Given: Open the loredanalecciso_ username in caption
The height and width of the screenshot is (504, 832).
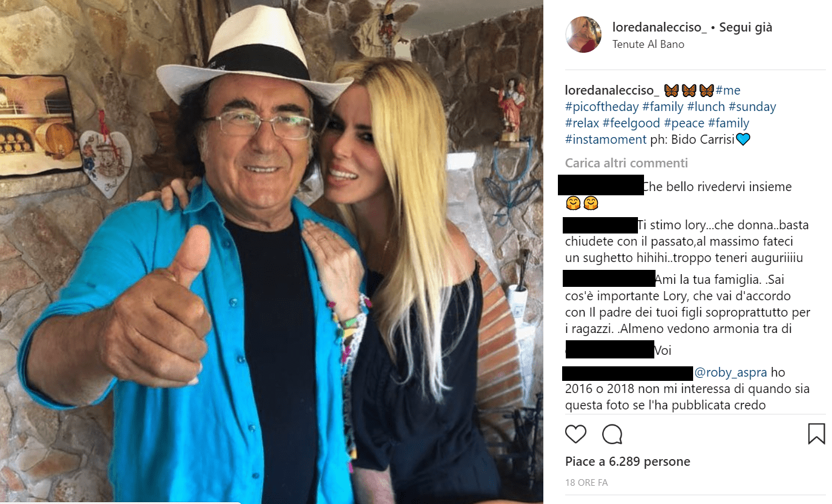Looking at the screenshot, I should (x=612, y=90).
